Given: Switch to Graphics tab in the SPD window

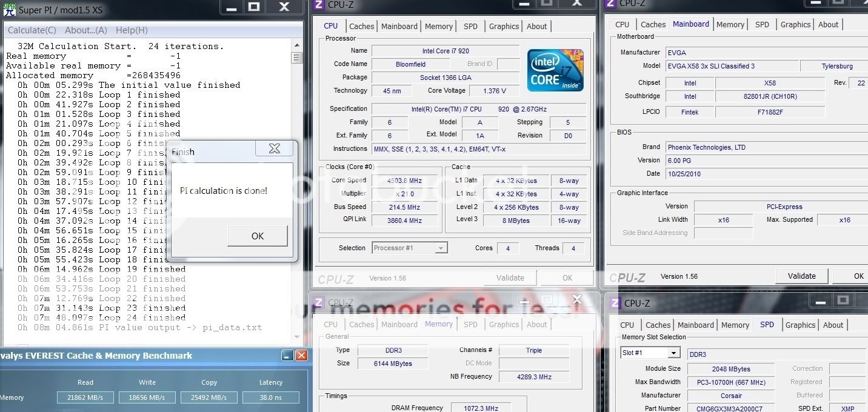Looking at the screenshot, I should 800,325.
